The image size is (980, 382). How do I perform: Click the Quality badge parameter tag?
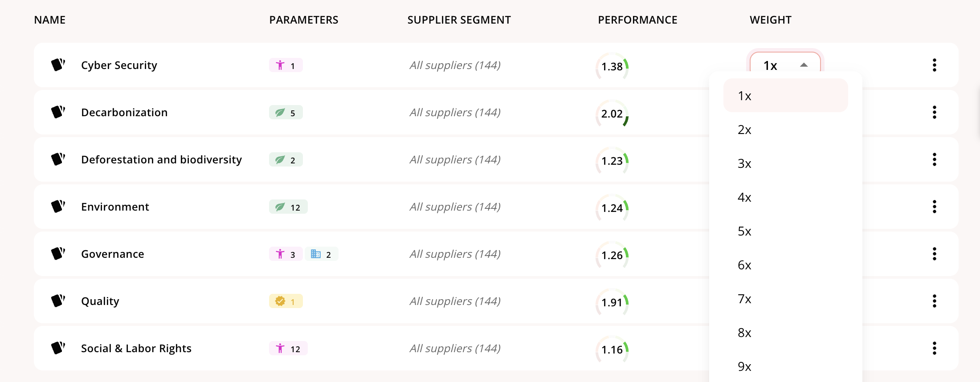[286, 301]
